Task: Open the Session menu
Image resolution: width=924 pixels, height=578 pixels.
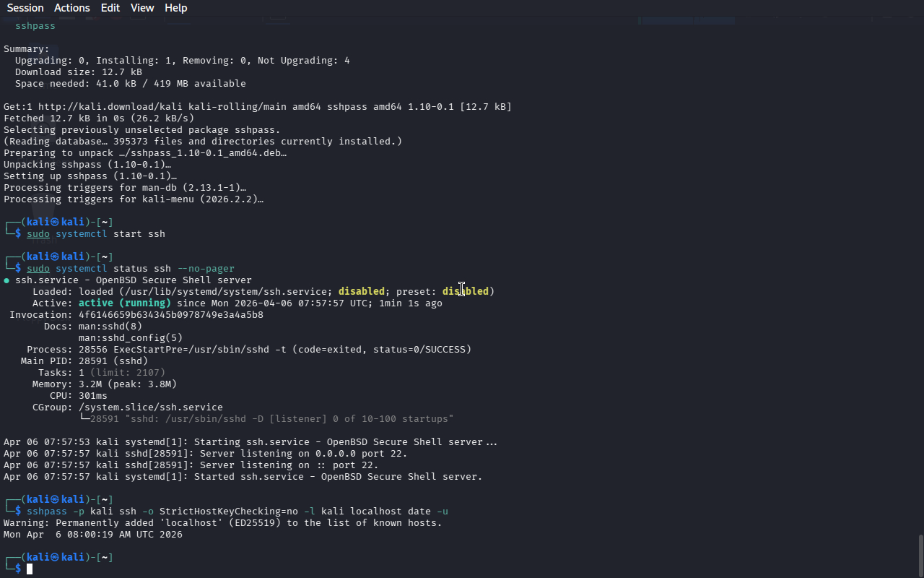Action: point(25,8)
